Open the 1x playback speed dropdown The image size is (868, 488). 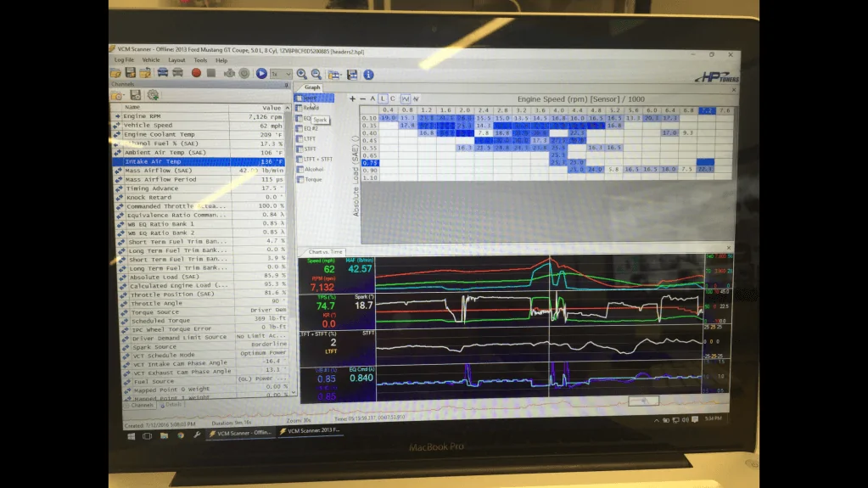281,74
